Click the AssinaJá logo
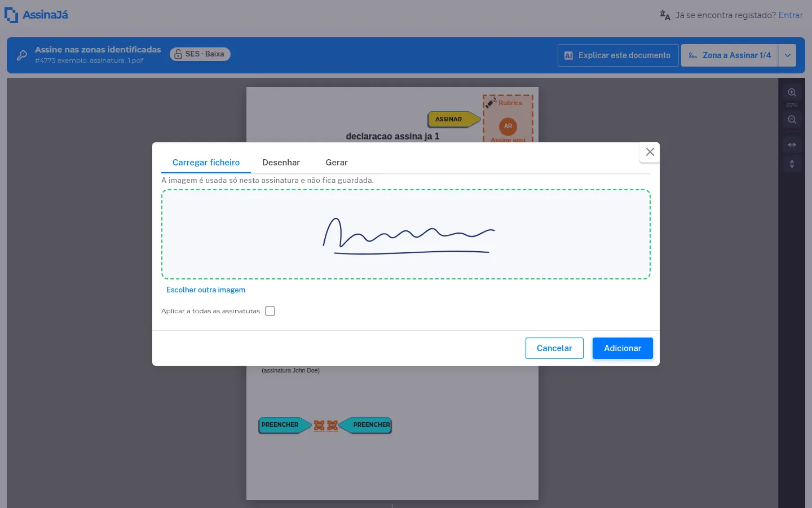812x508 pixels. click(36, 15)
